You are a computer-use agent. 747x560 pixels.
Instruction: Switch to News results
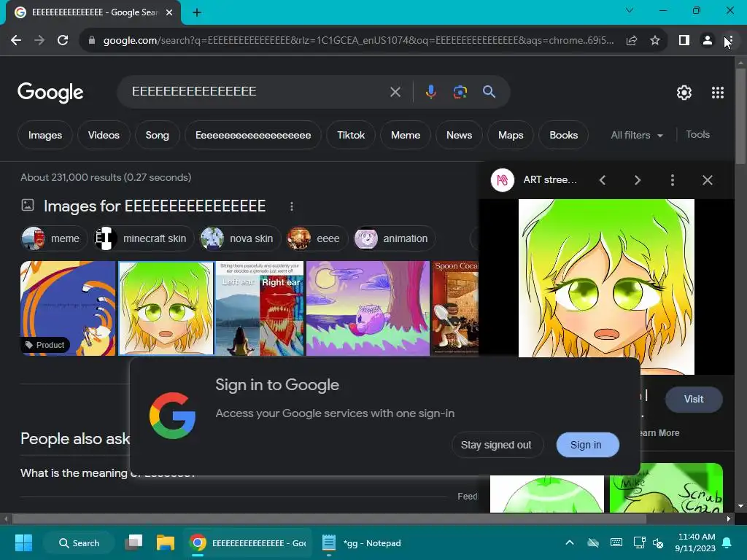(x=459, y=135)
